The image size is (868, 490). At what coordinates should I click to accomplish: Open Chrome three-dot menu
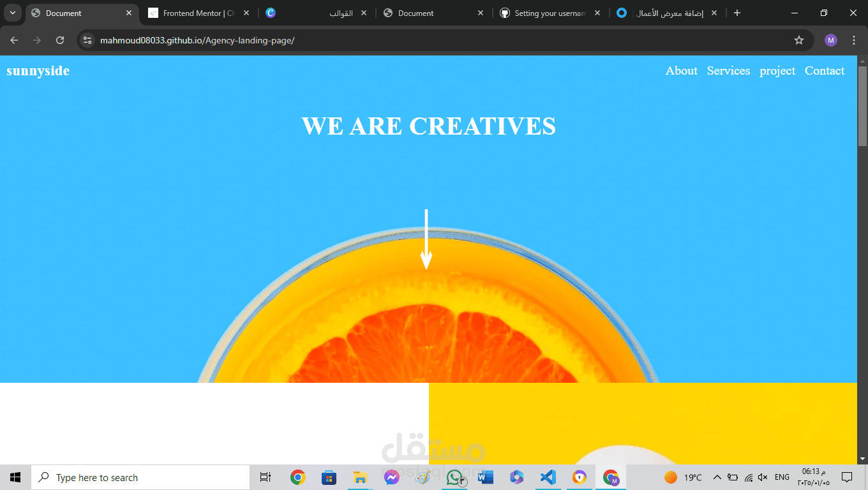pyautogui.click(x=854, y=40)
